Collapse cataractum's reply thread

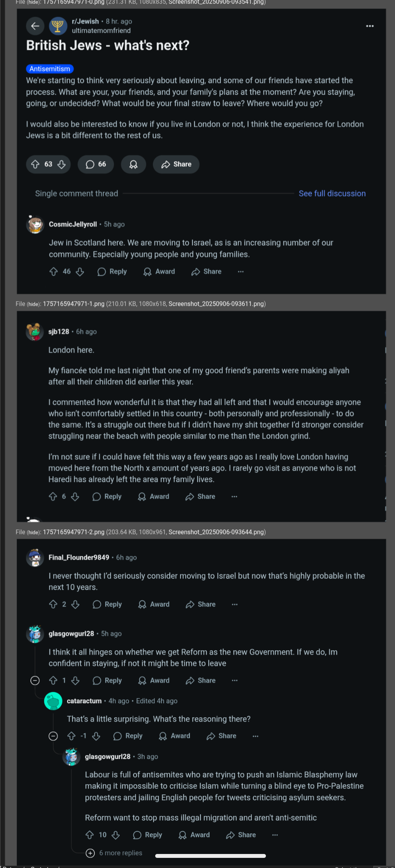click(x=53, y=736)
